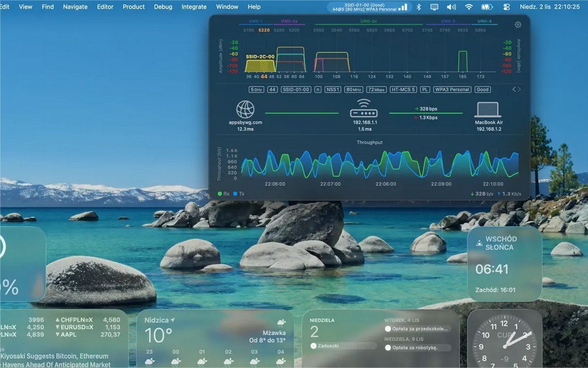The height and width of the screenshot is (368, 588).
Task: Select channel 44 on the spectrum axis
Action: coord(264,76)
